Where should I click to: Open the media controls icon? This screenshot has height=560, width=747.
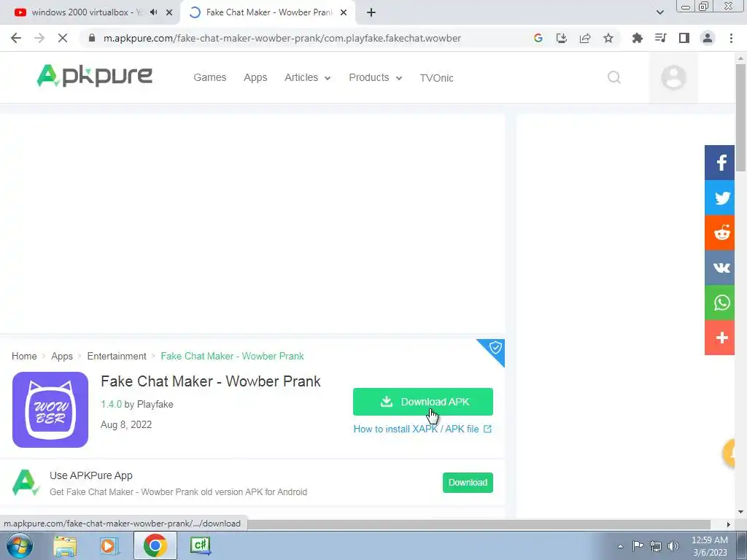coord(660,38)
